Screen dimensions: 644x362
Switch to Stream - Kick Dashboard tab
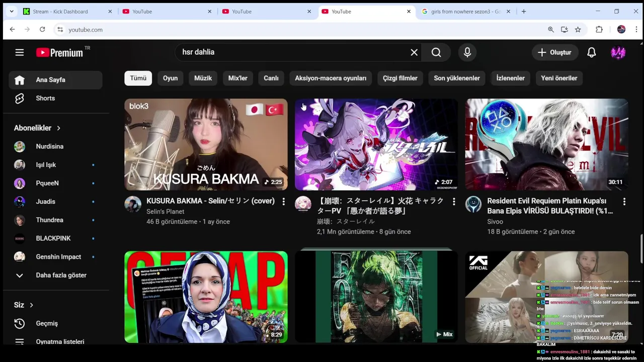coord(67,12)
